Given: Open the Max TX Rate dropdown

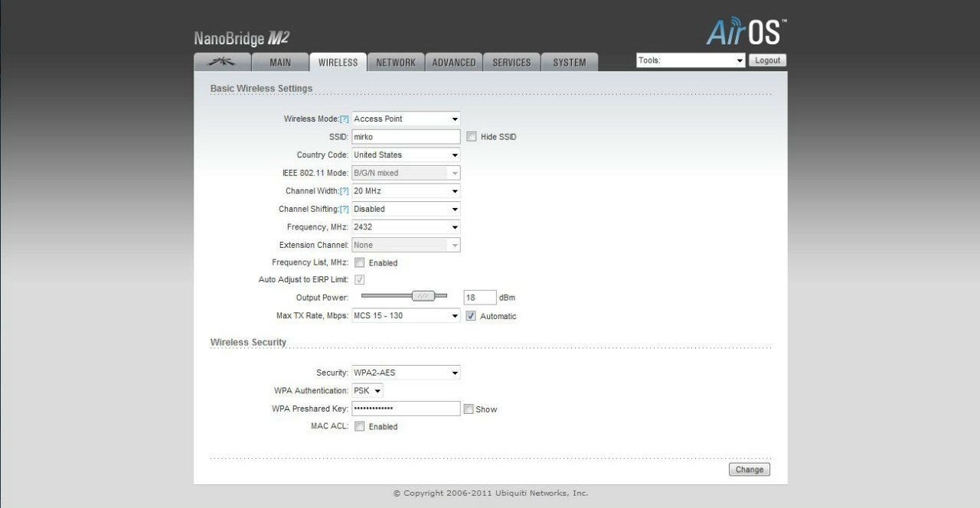Looking at the screenshot, I should point(406,315).
